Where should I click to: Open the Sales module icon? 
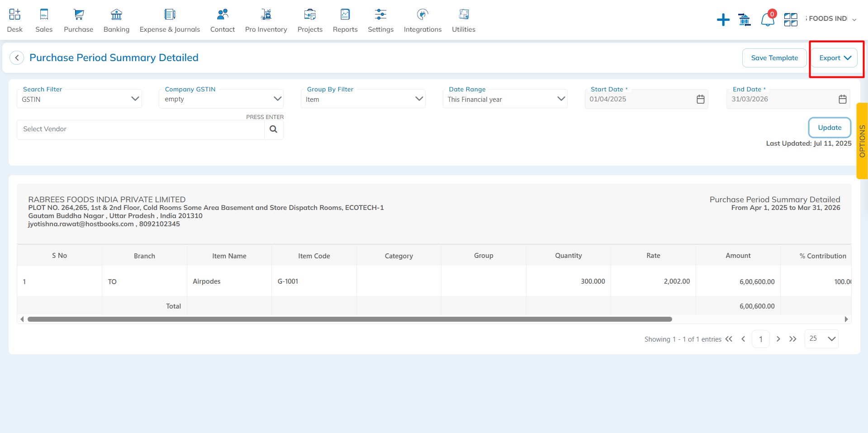(44, 14)
